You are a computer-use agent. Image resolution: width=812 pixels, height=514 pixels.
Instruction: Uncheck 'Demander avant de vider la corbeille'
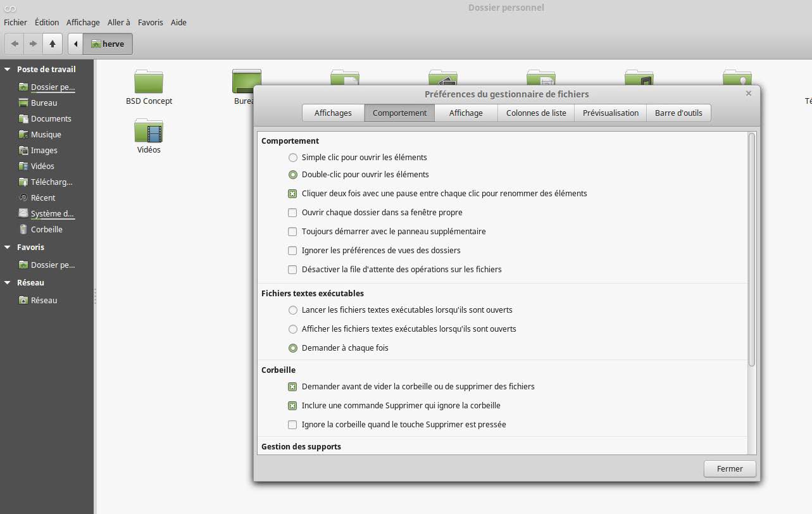tap(292, 387)
